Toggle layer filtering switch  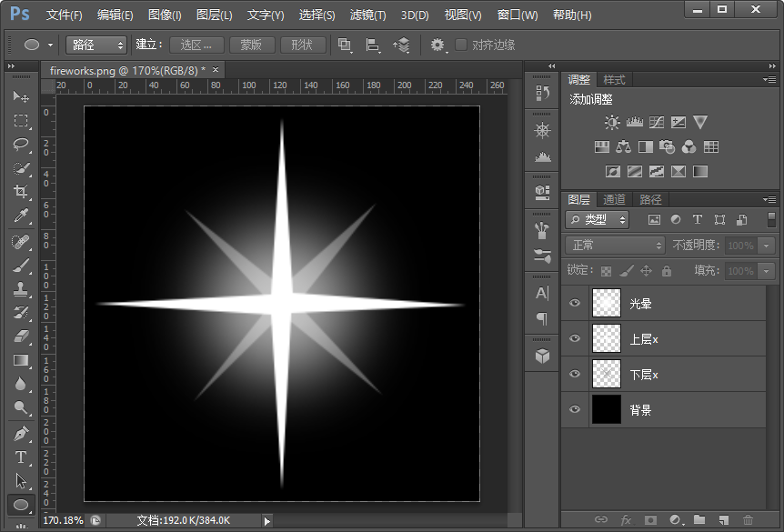pos(771,219)
